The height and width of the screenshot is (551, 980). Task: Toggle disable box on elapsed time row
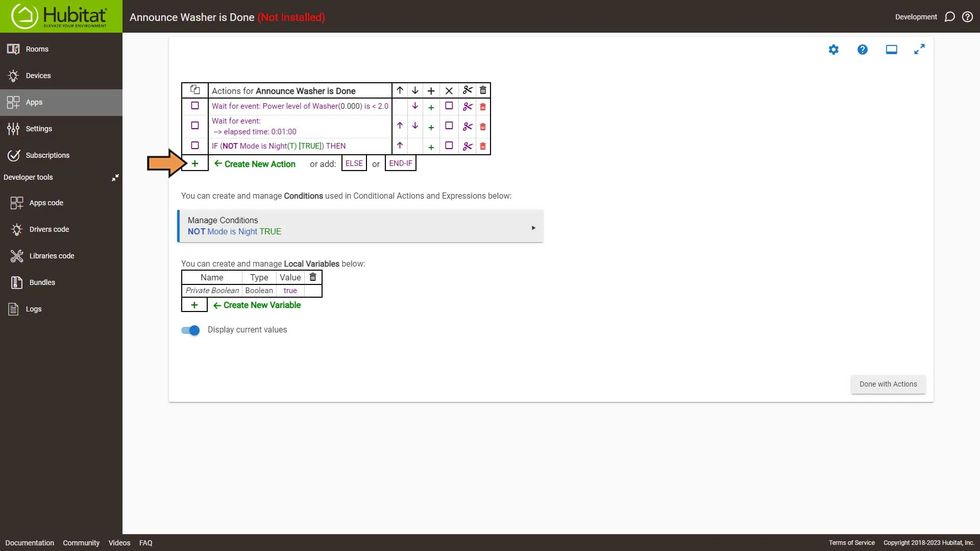tap(449, 126)
